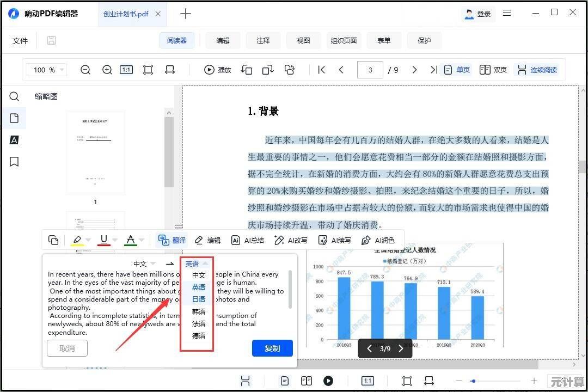Start 播放 slideshow playback
The image size is (588, 392).
tap(217, 70)
